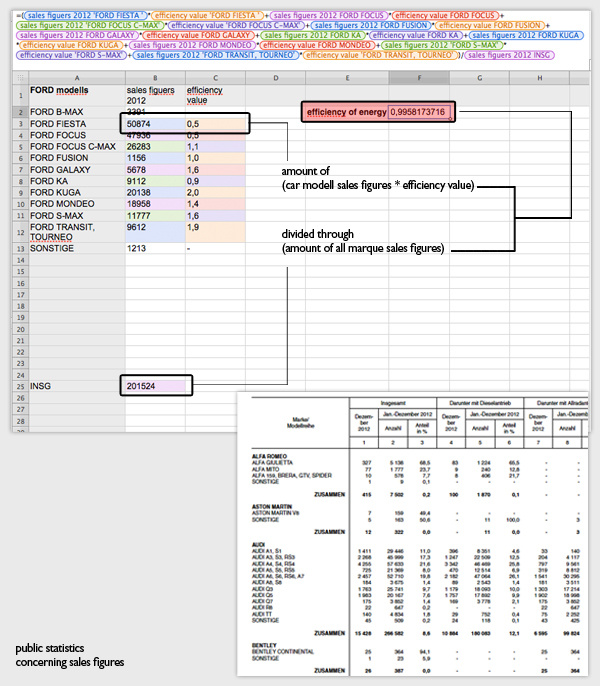Click the 'sales figuers 2012 FORD FOCUS C-MAX' token
This screenshot has height=686, width=600.
click(90, 25)
